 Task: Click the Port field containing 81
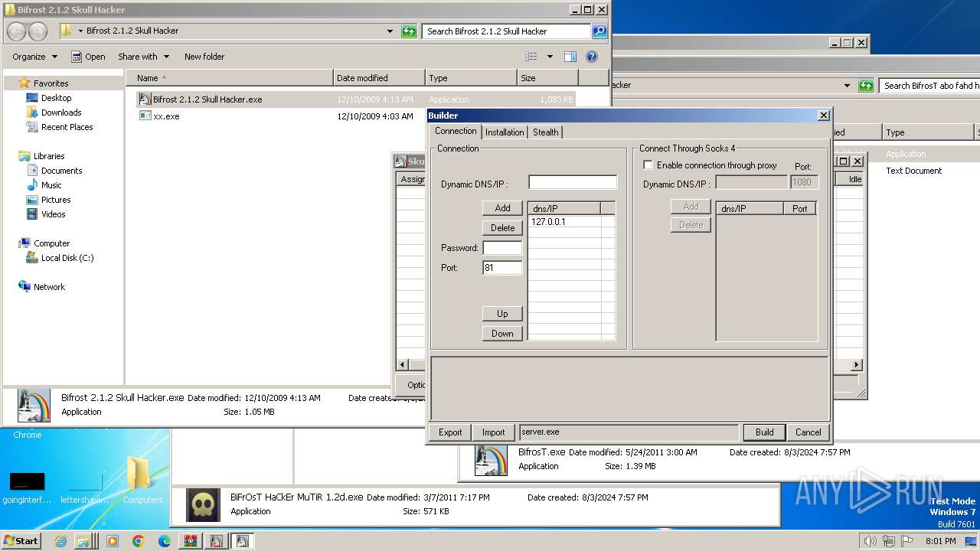[x=502, y=268]
